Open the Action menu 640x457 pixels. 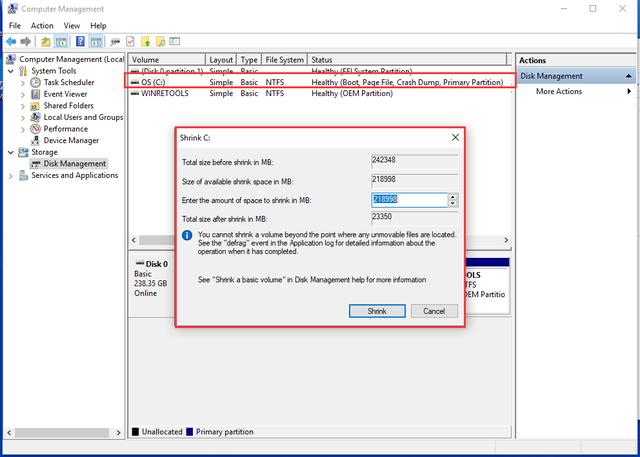pos(42,26)
